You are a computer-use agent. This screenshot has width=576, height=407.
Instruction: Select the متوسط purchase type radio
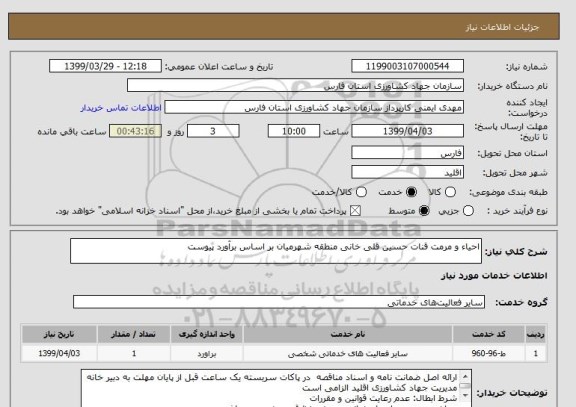click(424, 211)
